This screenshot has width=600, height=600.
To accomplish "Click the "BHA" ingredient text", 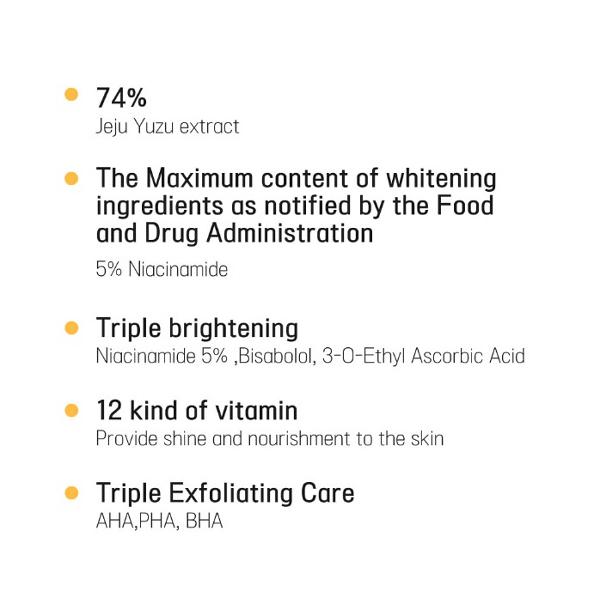I will coord(203,521).
